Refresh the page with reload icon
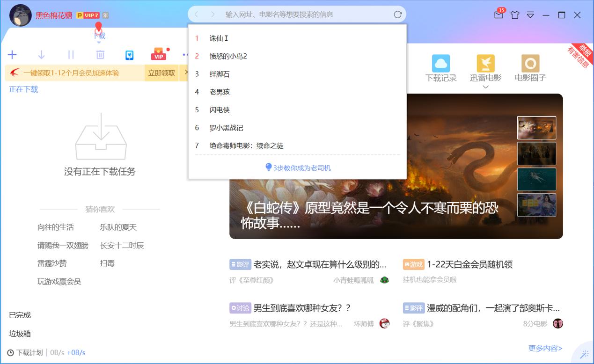The height and width of the screenshot is (364, 594). tap(397, 15)
